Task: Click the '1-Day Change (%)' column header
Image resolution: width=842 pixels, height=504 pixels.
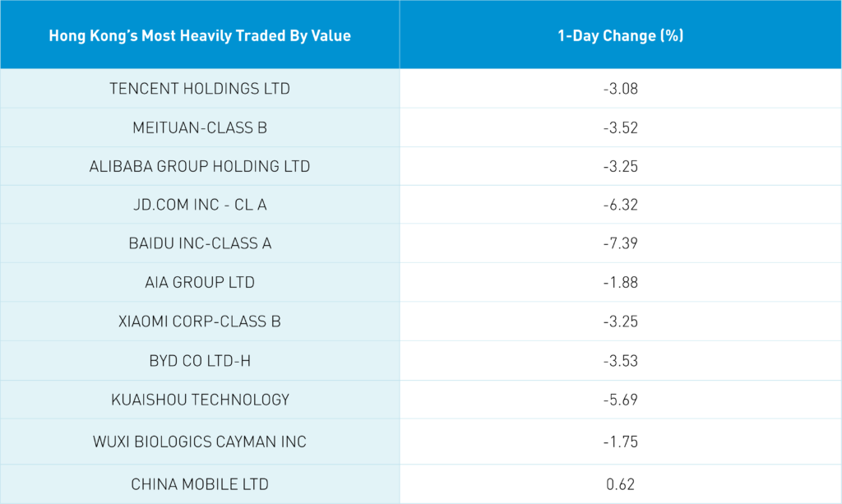Action: 620,35
